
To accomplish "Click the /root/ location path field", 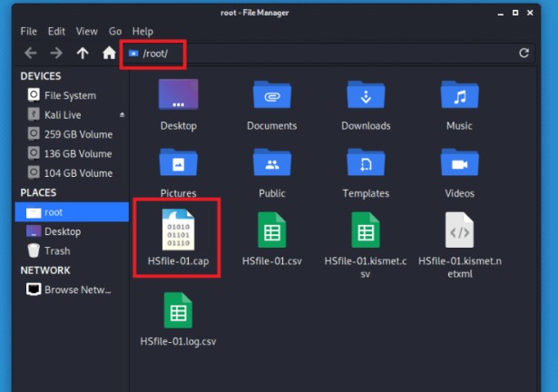I will [x=328, y=54].
